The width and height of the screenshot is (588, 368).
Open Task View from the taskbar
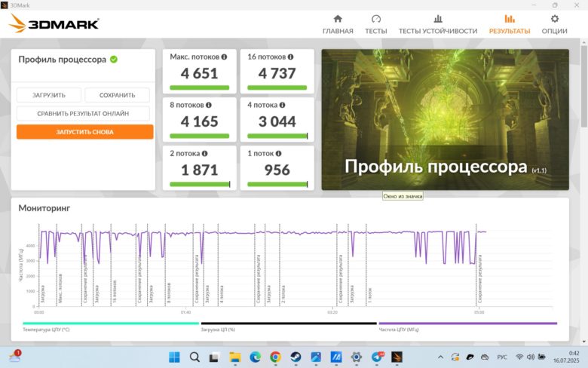(x=214, y=357)
